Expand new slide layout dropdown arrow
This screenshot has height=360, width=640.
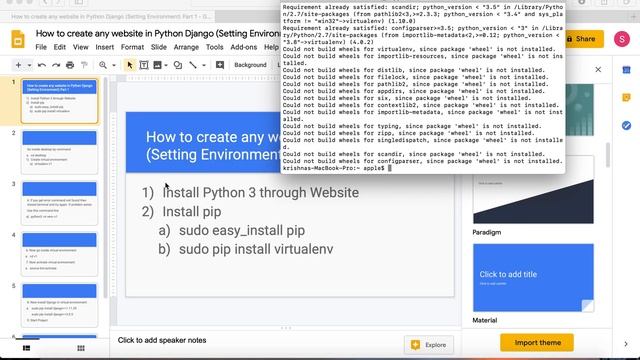[x=29, y=65]
